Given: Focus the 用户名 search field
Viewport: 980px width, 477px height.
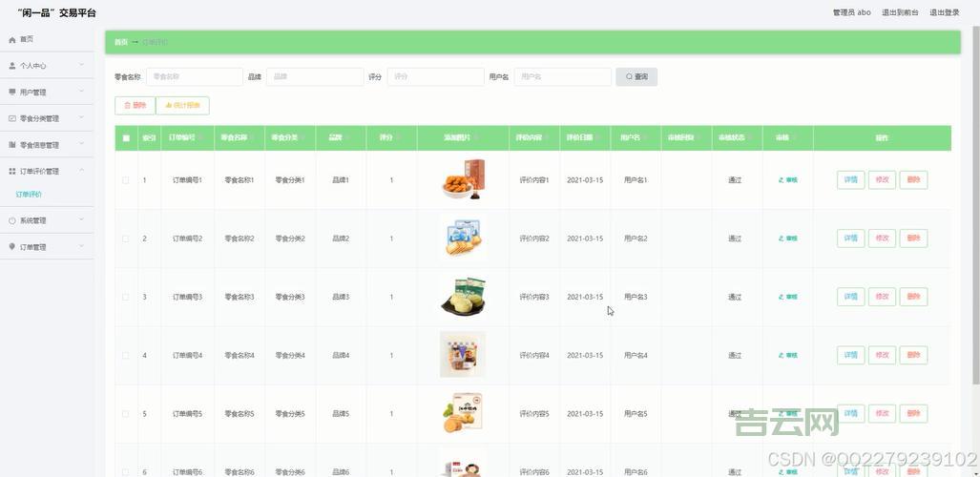Looking at the screenshot, I should (x=562, y=77).
